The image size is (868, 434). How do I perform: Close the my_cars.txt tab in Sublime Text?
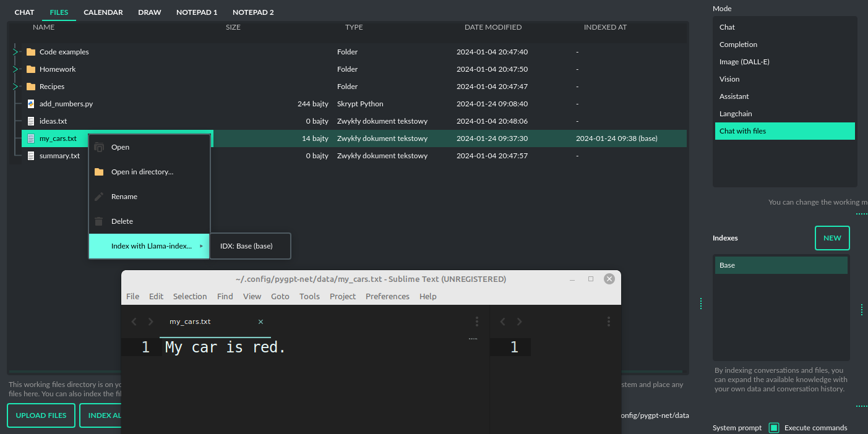click(x=260, y=321)
